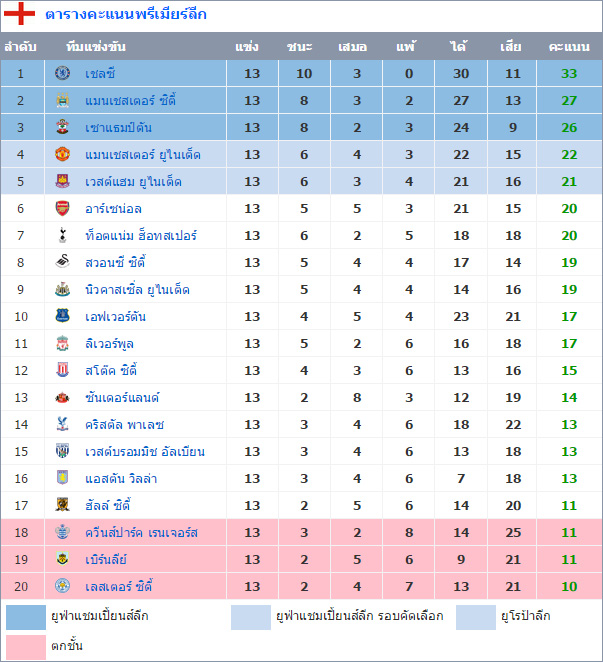Click the ทีมแข่งขัน team column header
Image resolution: width=603 pixels, height=662 pixels.
point(96,46)
